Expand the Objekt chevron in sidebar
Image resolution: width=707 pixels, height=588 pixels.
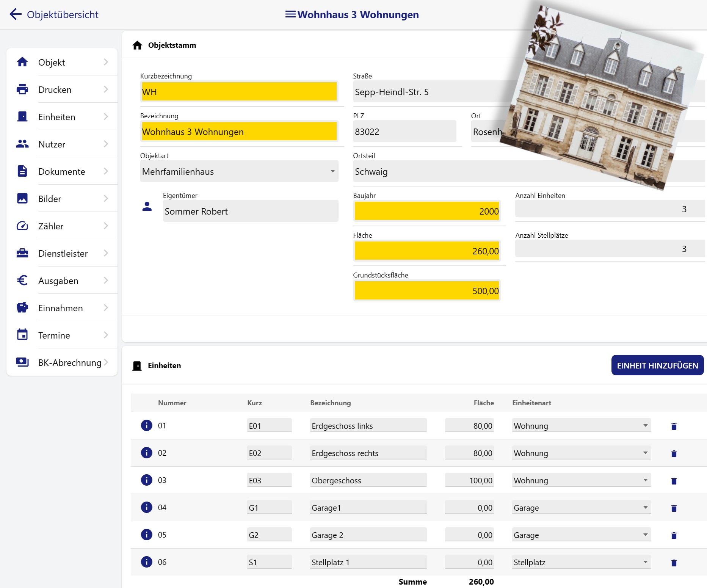[106, 62]
